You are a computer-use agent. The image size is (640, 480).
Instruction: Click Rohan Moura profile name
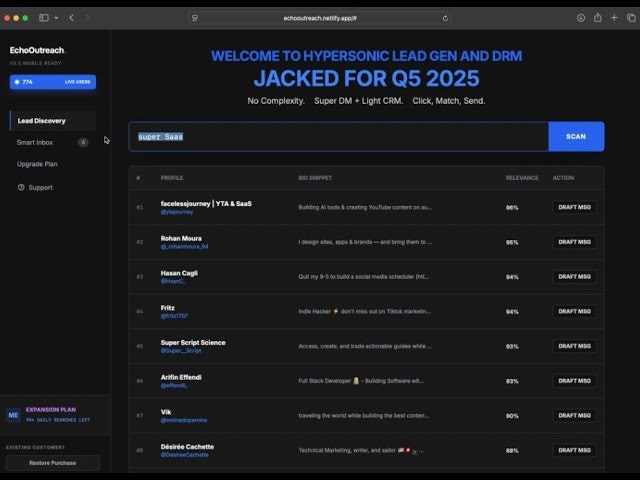[x=181, y=238]
